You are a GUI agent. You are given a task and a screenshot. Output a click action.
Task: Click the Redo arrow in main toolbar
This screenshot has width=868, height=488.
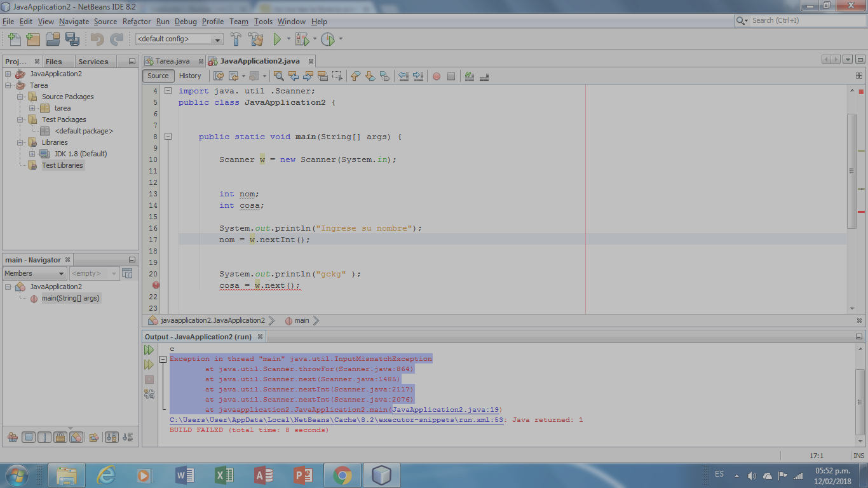pos(116,39)
